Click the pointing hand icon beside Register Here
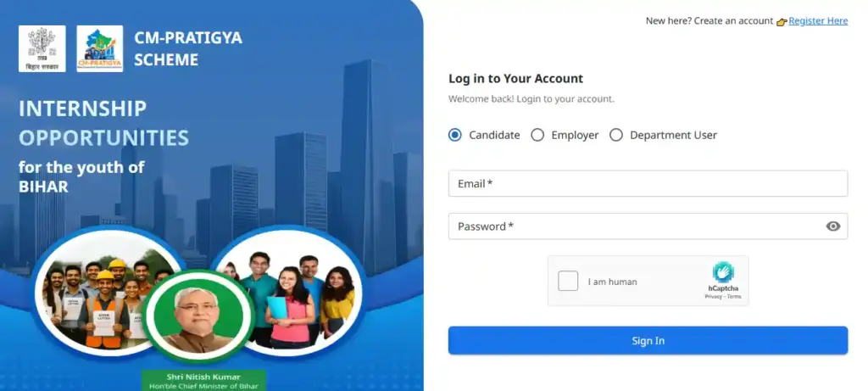 782,21
